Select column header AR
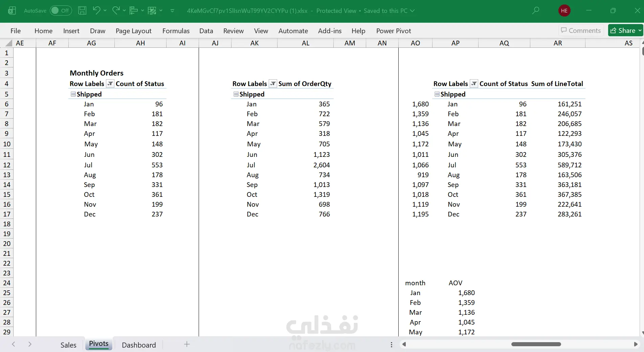This screenshot has height=352, width=644. point(558,43)
